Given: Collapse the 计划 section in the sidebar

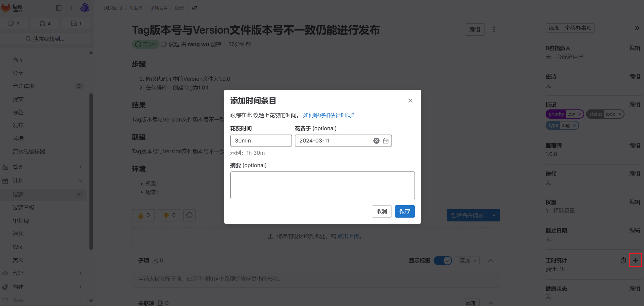Looking at the screenshot, I should tap(80, 181).
